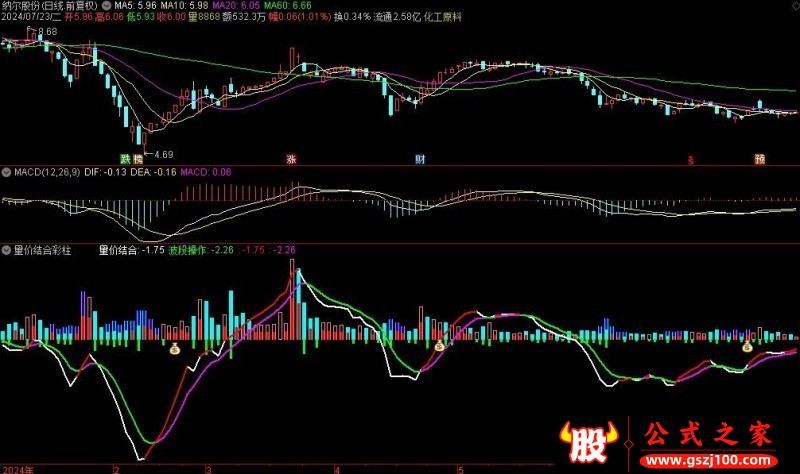Click the float value 流通2.58亿
This screenshot has height=474, width=800.
[397, 17]
